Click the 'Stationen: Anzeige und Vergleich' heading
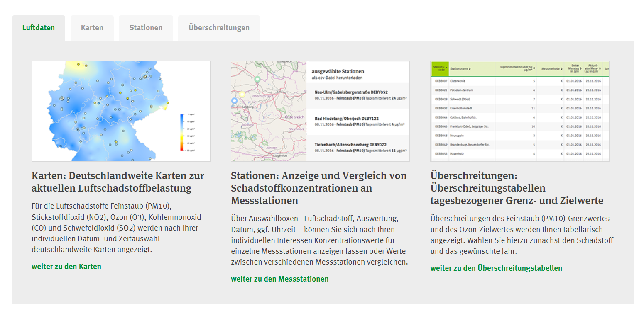Image resolution: width=644 pixels, height=323 pixels. point(318,188)
